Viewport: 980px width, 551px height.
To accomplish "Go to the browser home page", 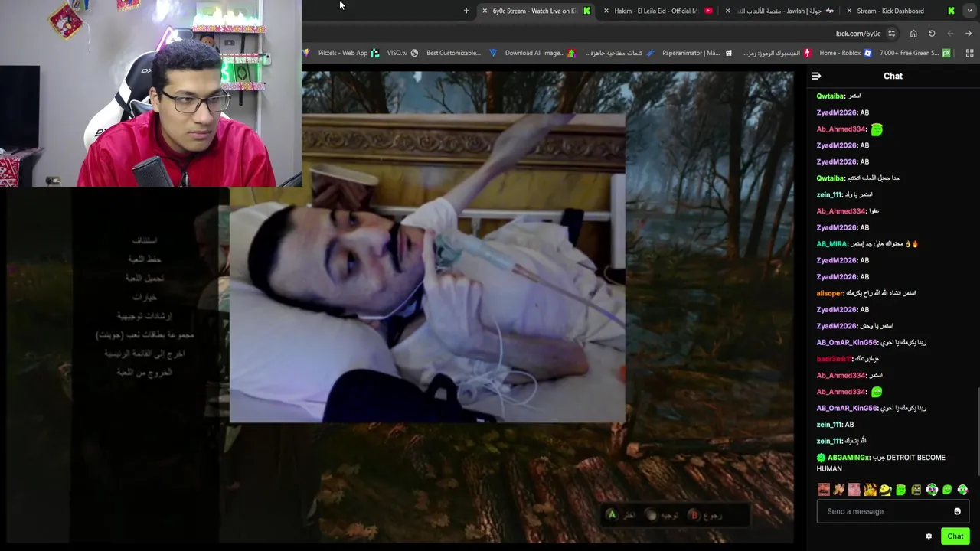I will point(913,34).
